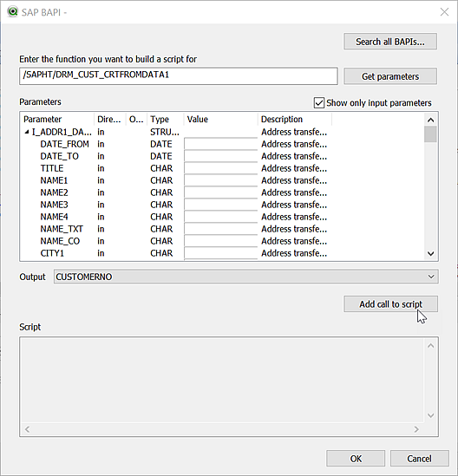Click the Script box scroll left arrow
This screenshot has height=476, width=458.
pos(28,429)
